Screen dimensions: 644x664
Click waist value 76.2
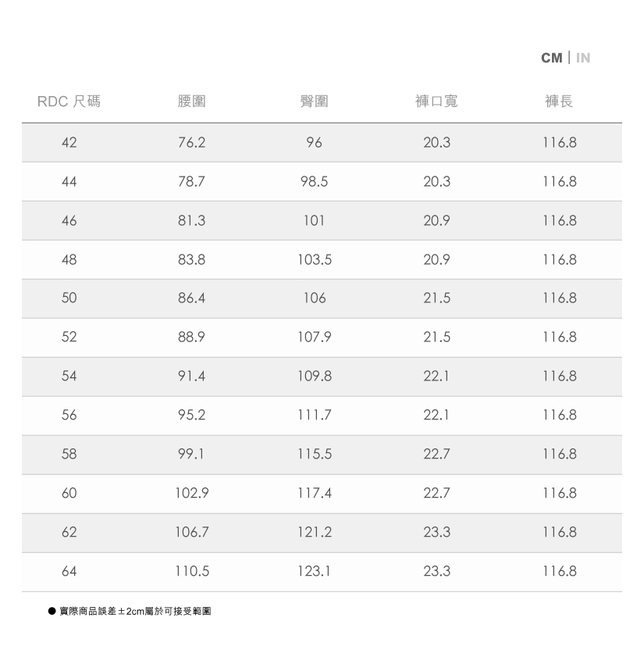191,143
